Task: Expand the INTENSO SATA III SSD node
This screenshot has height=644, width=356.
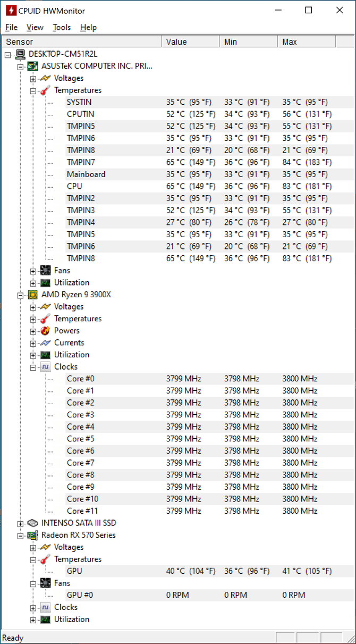Action: (x=20, y=523)
